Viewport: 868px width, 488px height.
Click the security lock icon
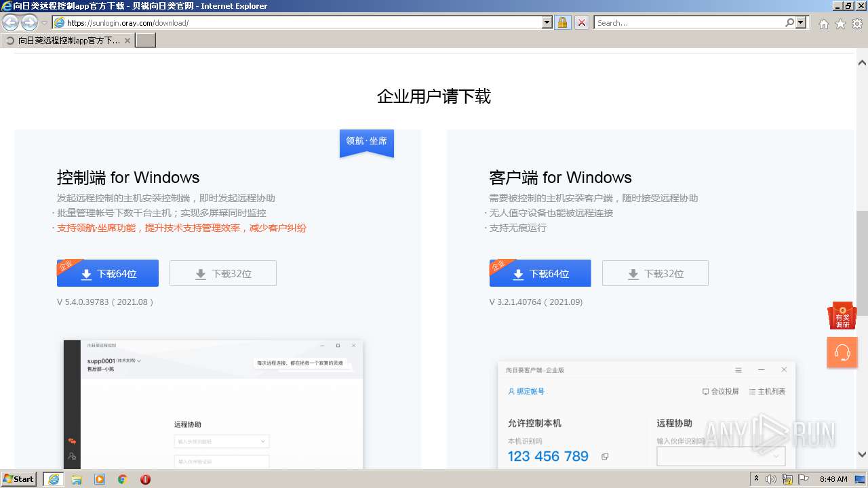point(562,22)
